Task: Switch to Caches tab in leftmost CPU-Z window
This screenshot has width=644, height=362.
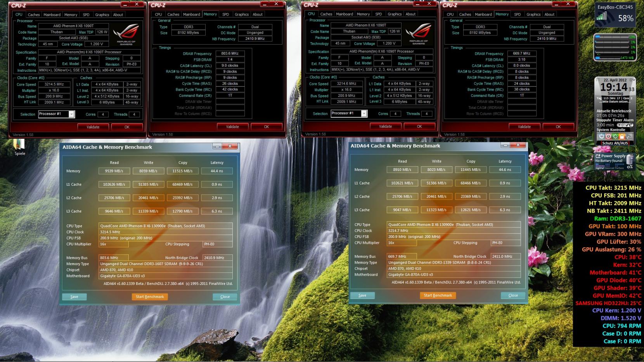Action: click(33, 15)
